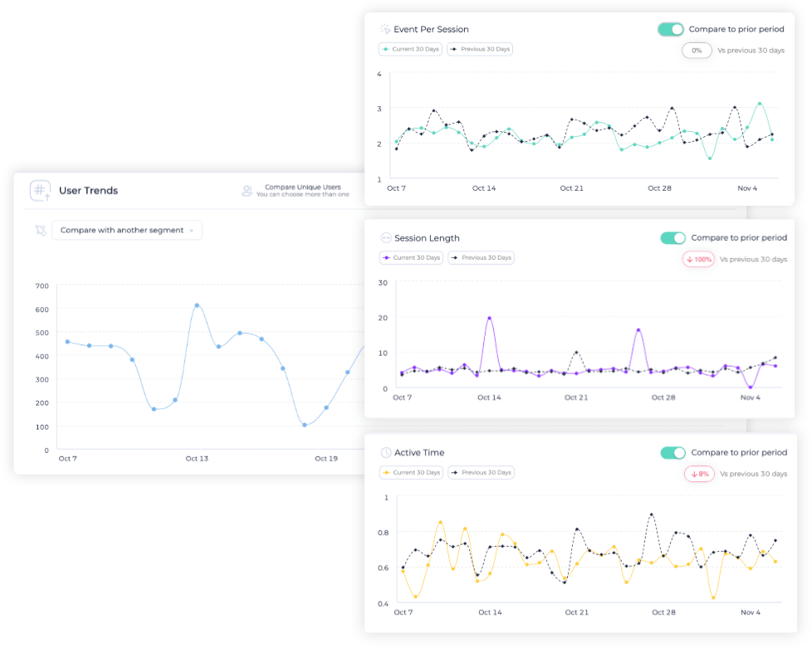Toggle Previous 30 Days legend in Active Time

coord(481,473)
